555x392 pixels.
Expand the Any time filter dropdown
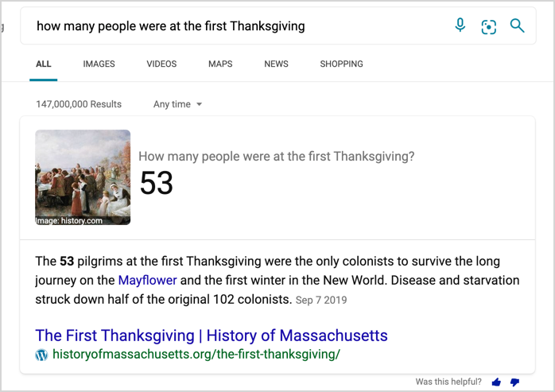[178, 104]
